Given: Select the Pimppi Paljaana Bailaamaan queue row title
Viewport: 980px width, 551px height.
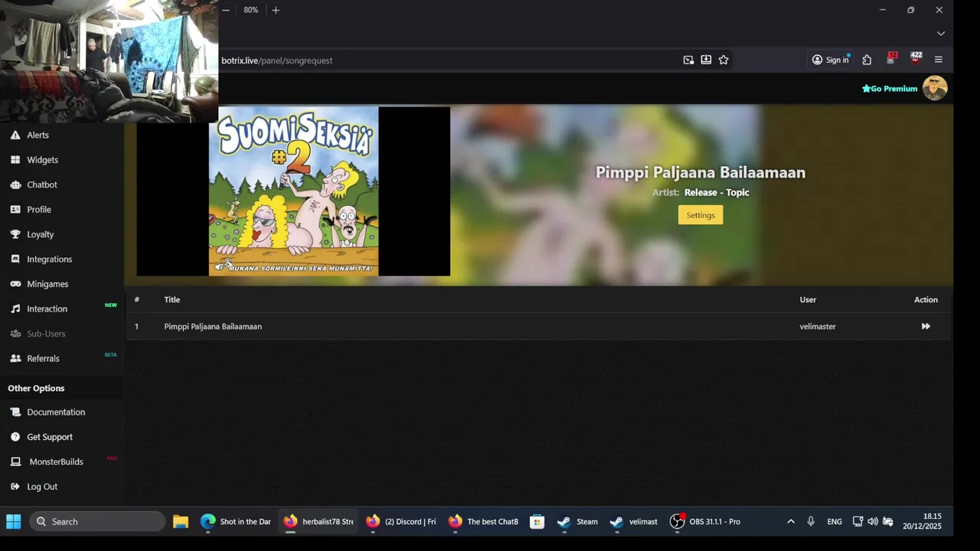Looking at the screenshot, I should pyautogui.click(x=213, y=326).
